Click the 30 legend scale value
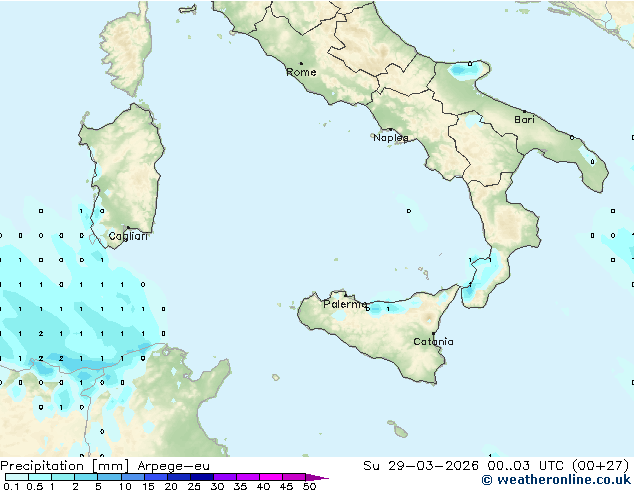This screenshot has height=490, width=634. [217, 486]
